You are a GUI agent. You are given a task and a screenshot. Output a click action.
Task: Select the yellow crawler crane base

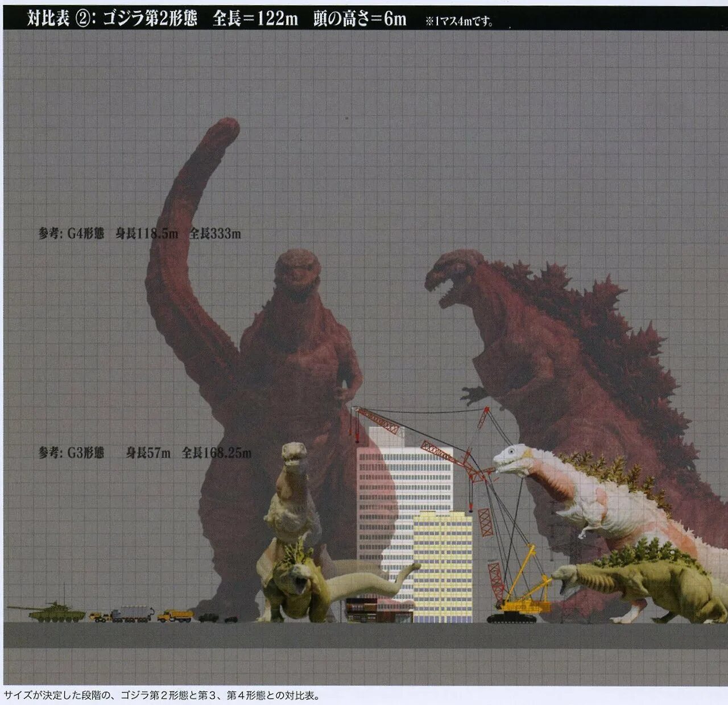tap(519, 611)
